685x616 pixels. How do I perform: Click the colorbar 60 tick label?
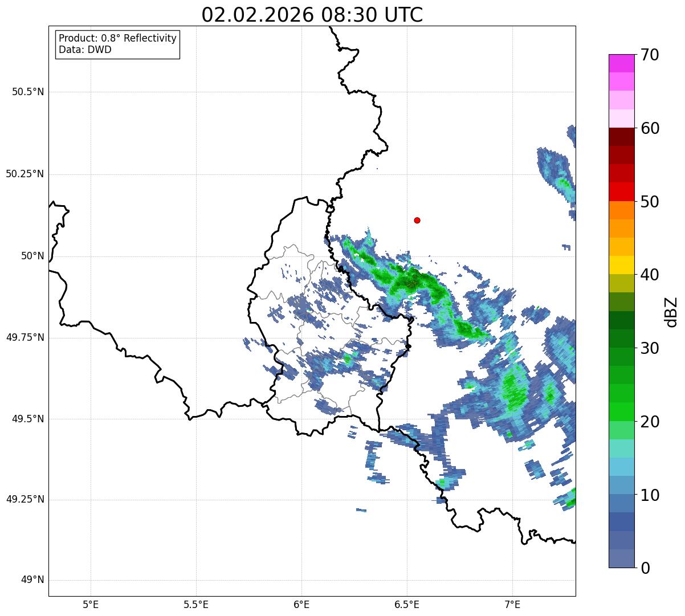[649, 128]
